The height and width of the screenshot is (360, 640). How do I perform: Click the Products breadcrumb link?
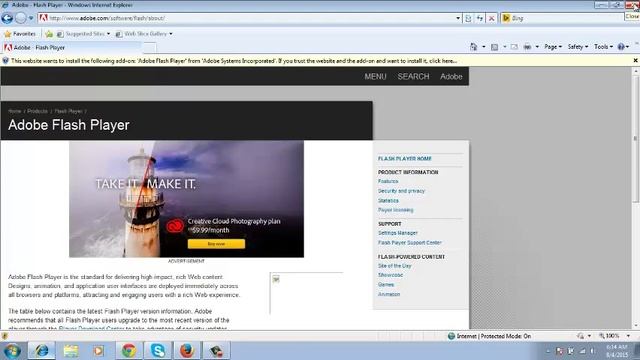click(38, 111)
